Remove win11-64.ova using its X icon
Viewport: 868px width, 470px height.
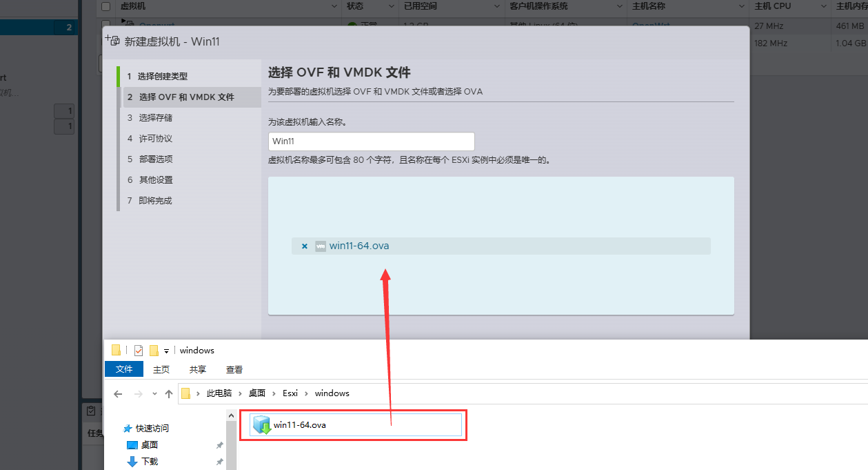[x=305, y=246]
